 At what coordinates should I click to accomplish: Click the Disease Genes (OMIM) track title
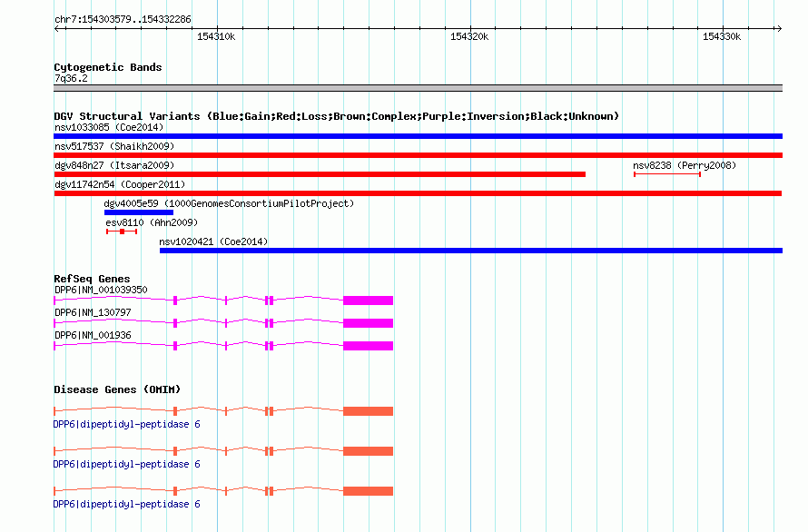click(x=117, y=389)
